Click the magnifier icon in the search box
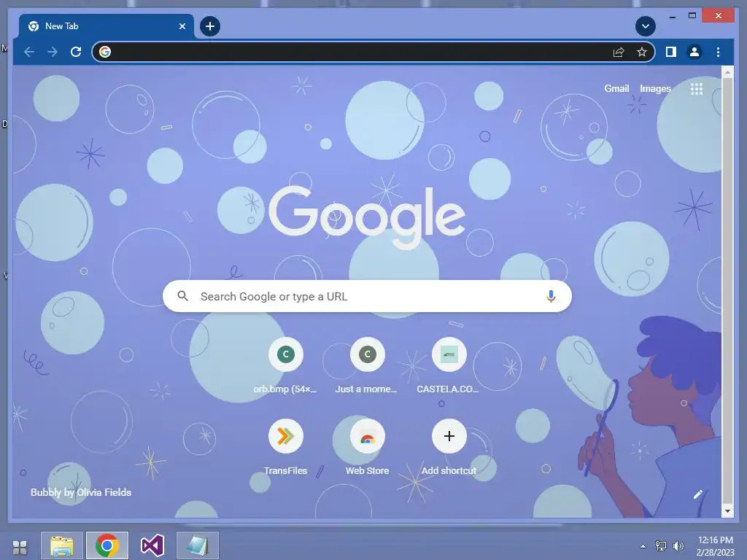Viewport: 747px width, 560px height. [182, 296]
